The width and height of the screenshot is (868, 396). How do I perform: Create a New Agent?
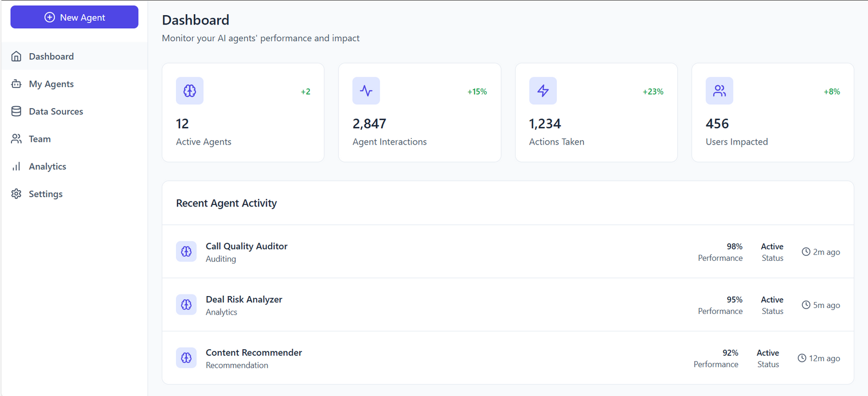pos(74,17)
